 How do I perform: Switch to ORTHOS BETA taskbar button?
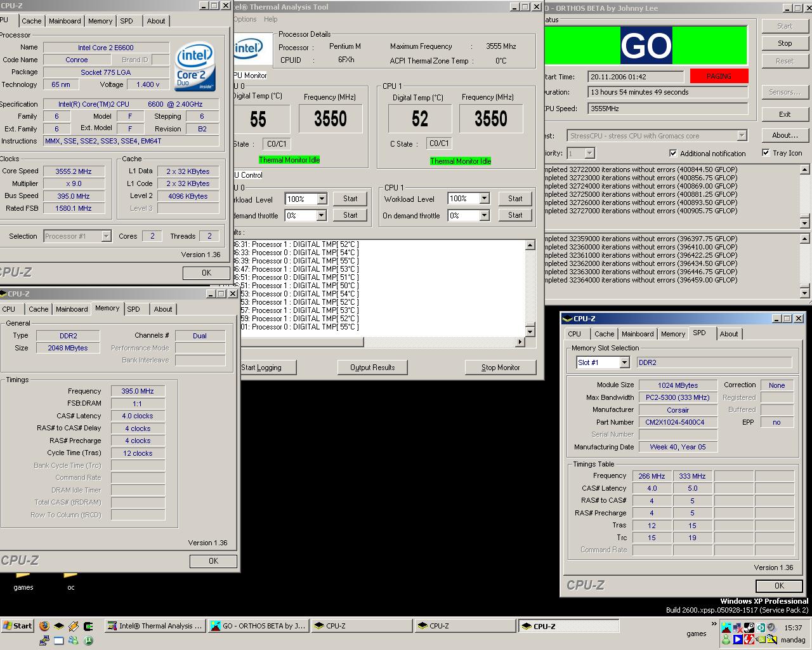tap(258, 626)
